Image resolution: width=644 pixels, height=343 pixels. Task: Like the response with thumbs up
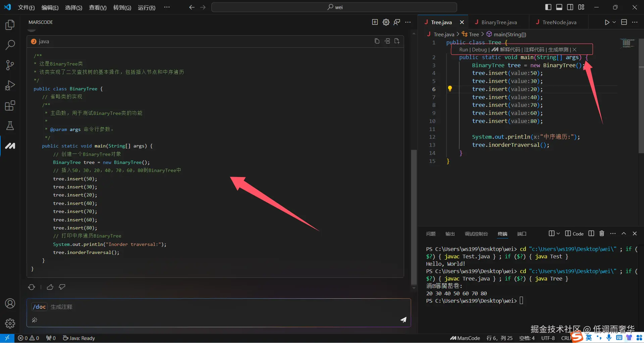coord(50,287)
